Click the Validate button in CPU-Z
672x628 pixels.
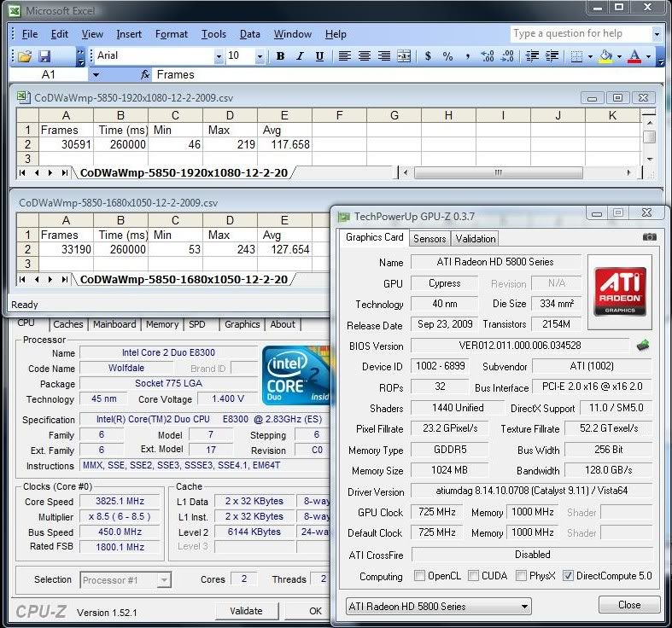246,611
